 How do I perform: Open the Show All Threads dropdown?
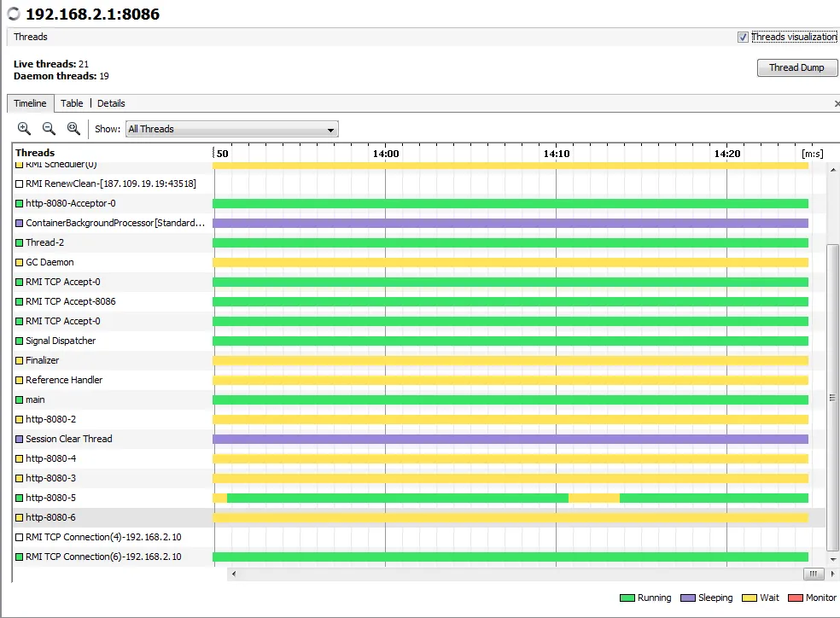click(x=232, y=129)
